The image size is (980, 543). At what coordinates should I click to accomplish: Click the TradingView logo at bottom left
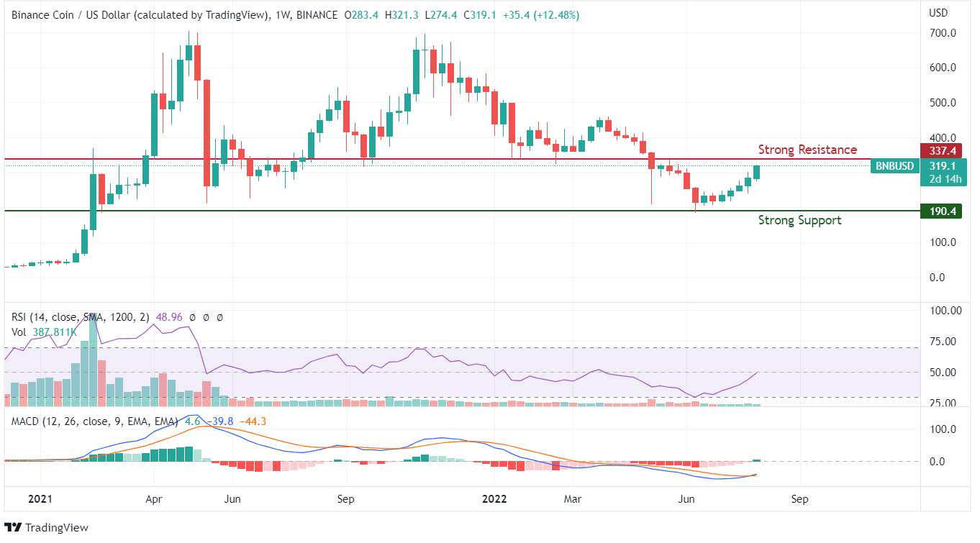click(x=47, y=527)
